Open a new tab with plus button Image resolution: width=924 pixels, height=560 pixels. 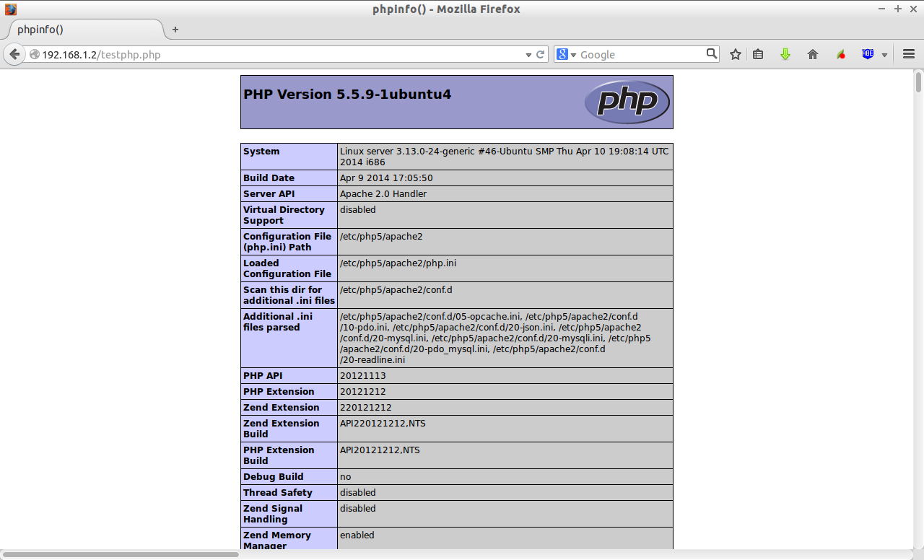click(175, 30)
